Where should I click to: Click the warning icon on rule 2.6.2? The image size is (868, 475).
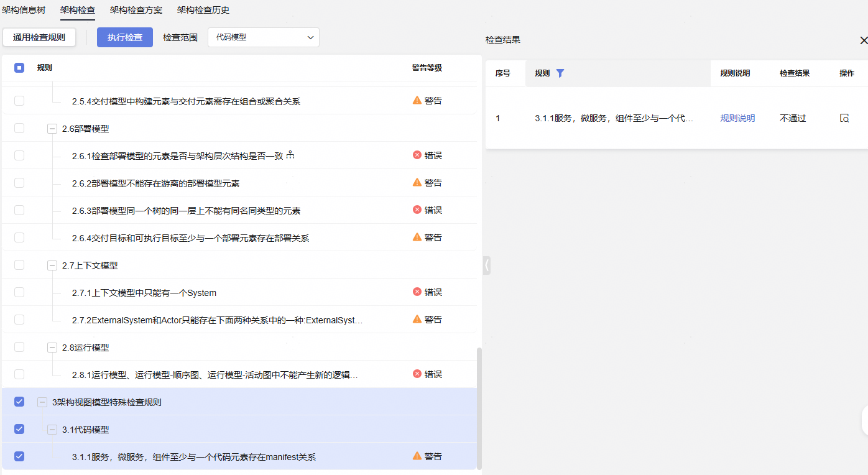pyautogui.click(x=417, y=183)
